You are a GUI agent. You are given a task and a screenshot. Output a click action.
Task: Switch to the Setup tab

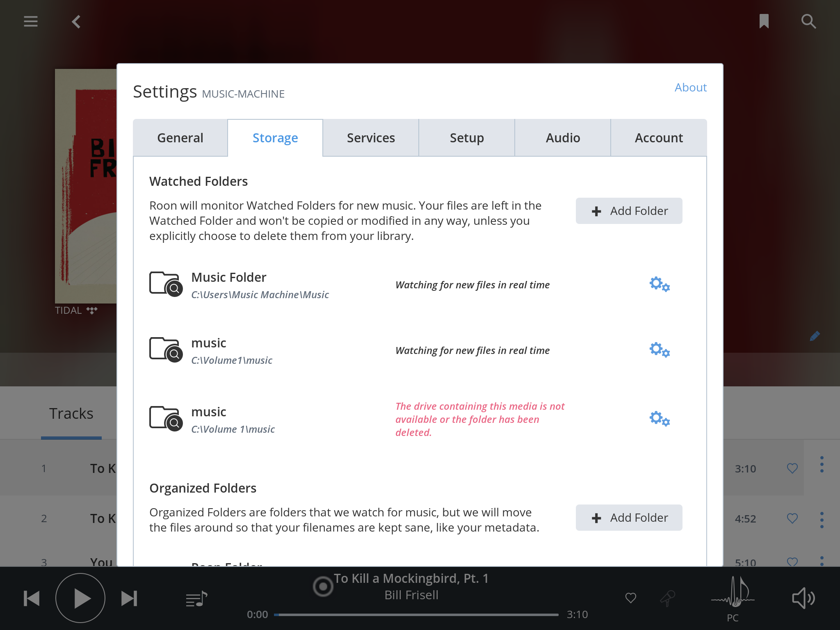coord(467,138)
